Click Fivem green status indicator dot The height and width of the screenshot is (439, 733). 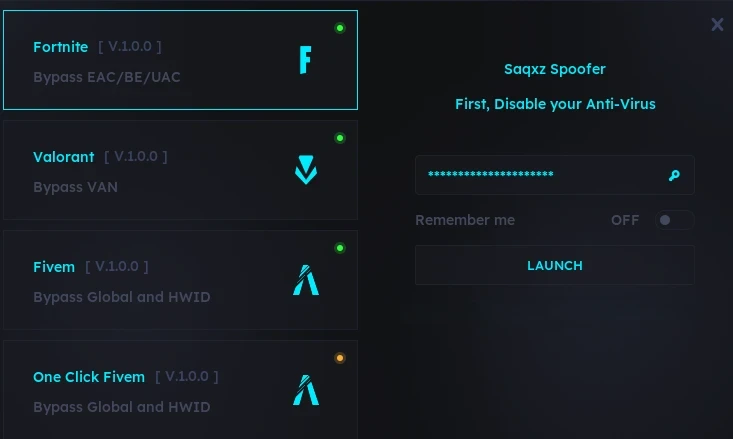[x=340, y=248]
